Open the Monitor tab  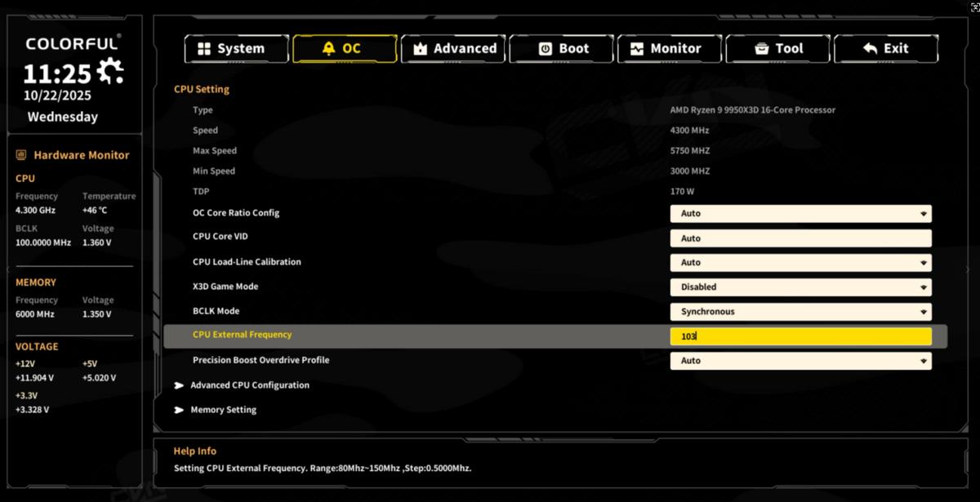click(x=670, y=49)
